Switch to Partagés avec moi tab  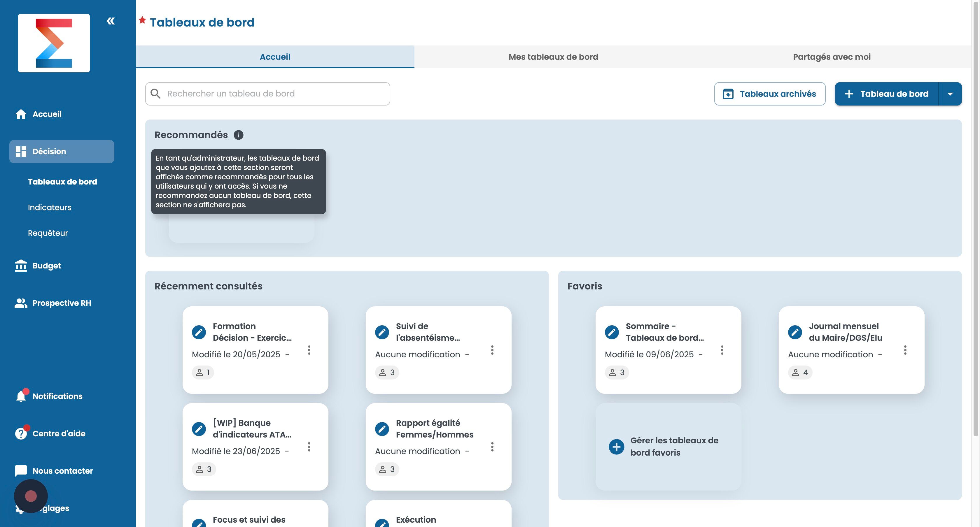click(x=831, y=57)
